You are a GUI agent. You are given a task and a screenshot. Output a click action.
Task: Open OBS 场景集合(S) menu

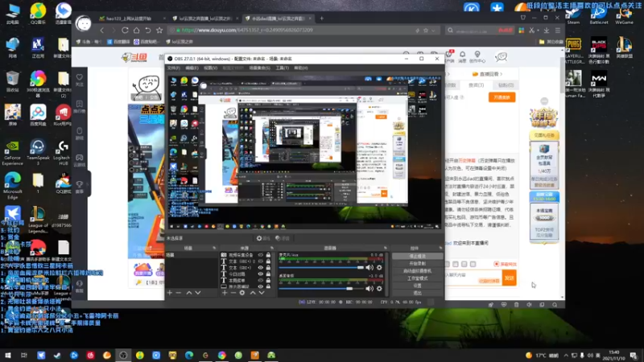tap(259, 68)
